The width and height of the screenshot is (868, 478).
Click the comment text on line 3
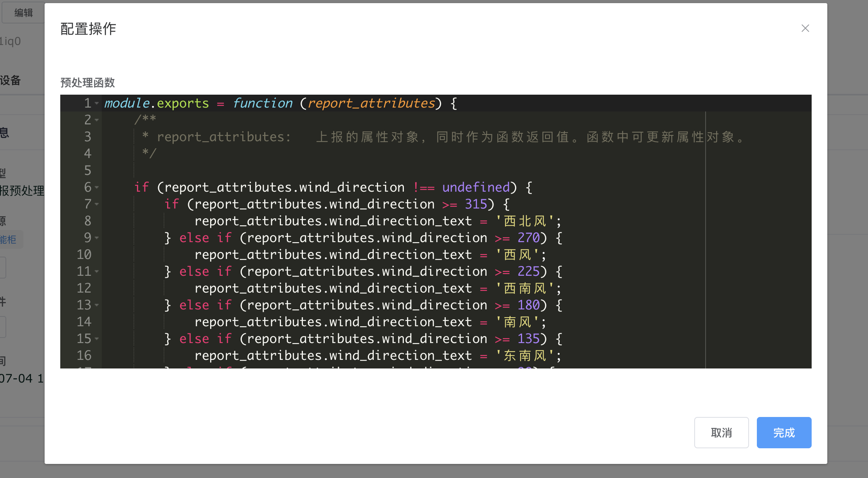point(443,137)
